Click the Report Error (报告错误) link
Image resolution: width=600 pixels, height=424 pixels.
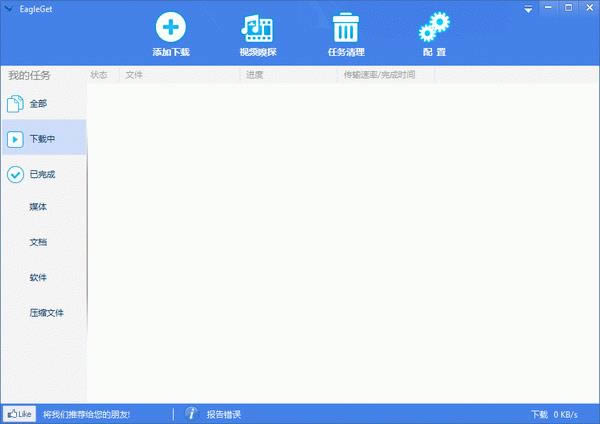click(223, 414)
